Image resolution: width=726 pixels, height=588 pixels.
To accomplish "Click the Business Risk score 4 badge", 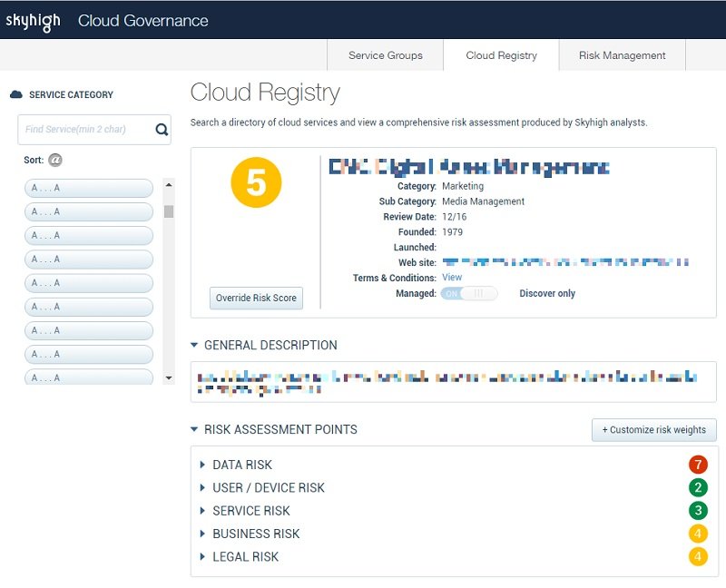I will click(698, 534).
